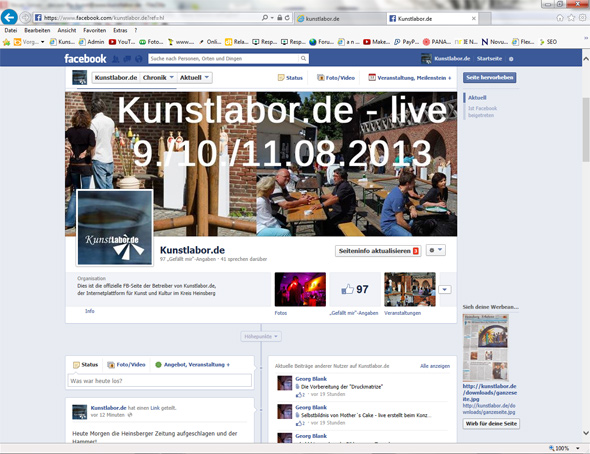Open Facebook messages icon
Viewport: 590px width, 454px height.
point(127,59)
